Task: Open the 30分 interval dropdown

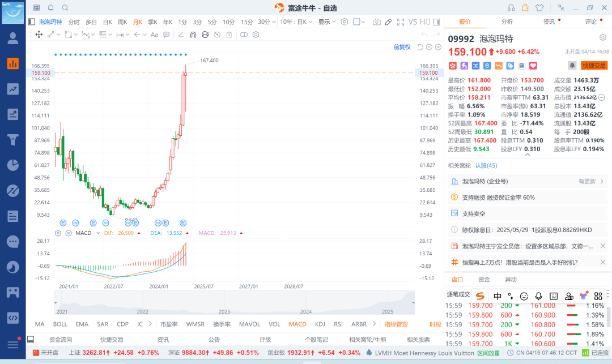Action: [267, 22]
